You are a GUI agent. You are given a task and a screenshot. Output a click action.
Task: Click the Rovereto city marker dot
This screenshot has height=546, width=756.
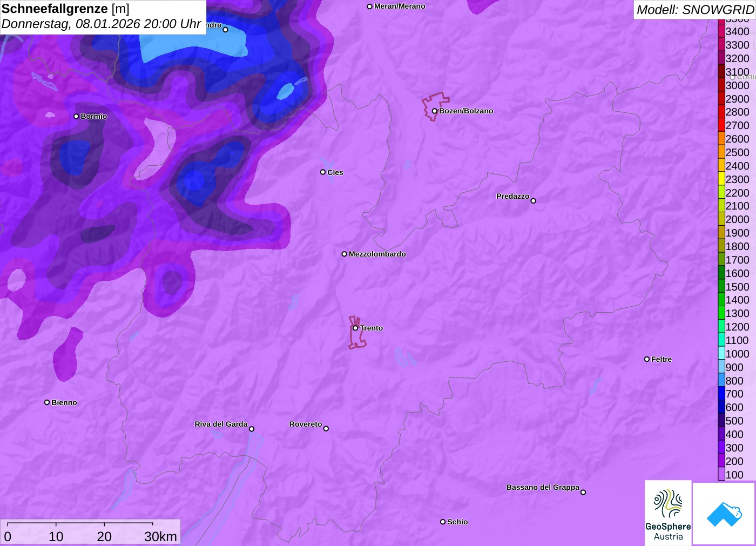(326, 429)
